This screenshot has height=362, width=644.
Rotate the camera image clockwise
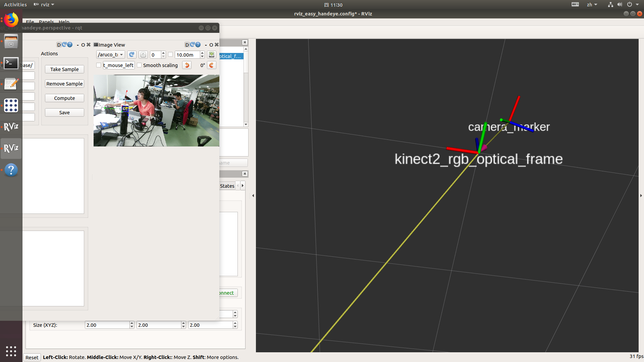[212, 65]
